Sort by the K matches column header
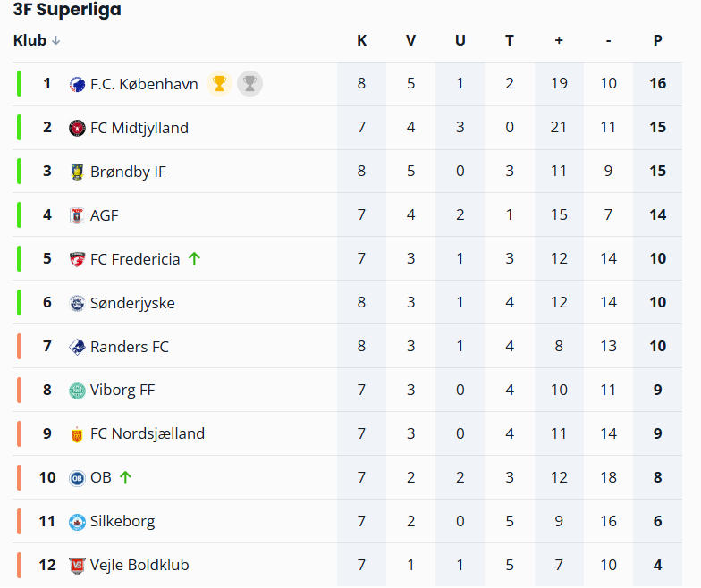 pyautogui.click(x=361, y=40)
